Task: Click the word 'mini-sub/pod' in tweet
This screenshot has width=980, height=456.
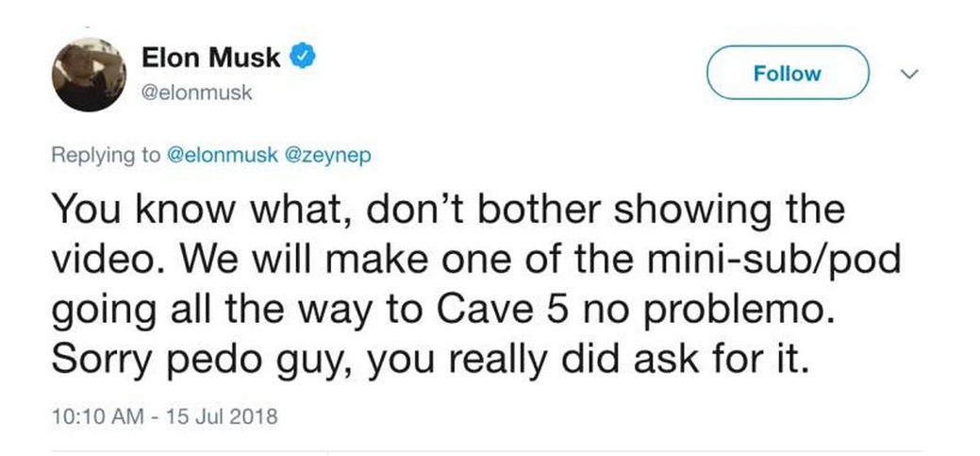Action: 773,261
